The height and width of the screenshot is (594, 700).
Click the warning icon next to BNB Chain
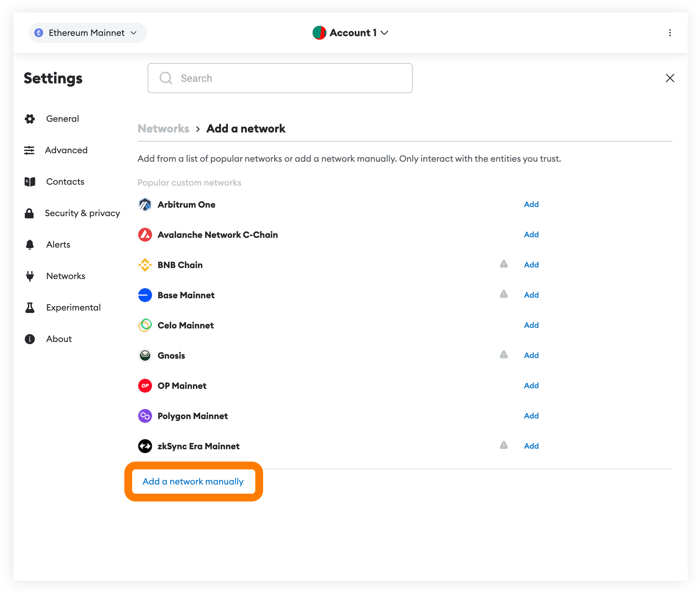[503, 264]
